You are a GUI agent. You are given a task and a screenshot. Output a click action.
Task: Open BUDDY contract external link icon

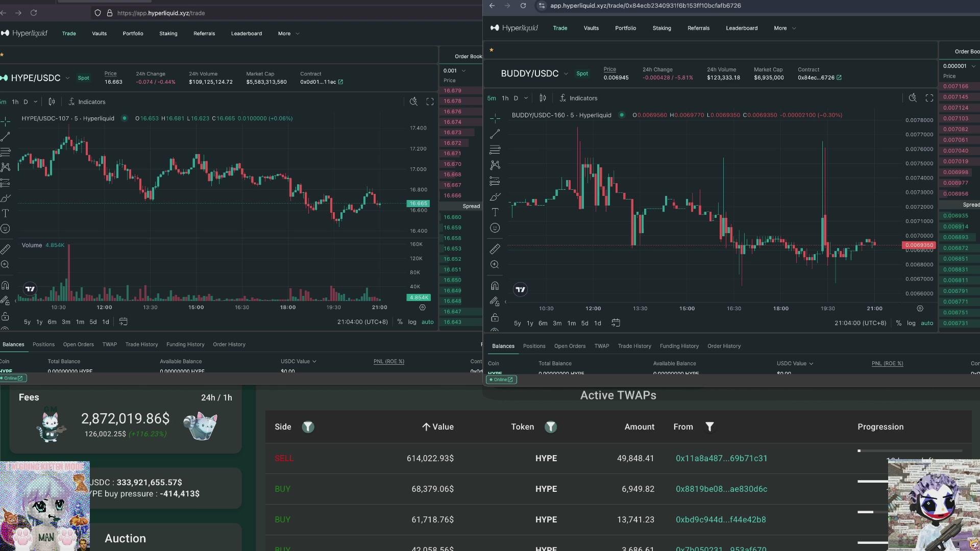pyautogui.click(x=839, y=78)
